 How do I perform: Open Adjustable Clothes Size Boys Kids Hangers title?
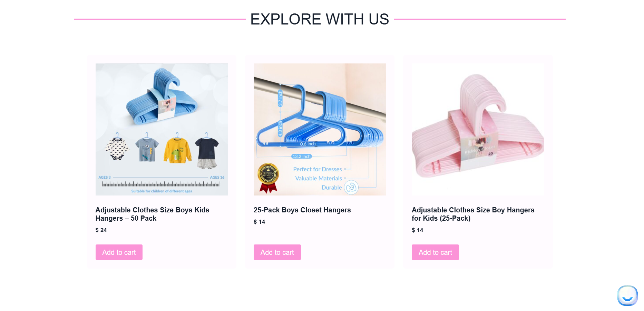click(x=152, y=214)
